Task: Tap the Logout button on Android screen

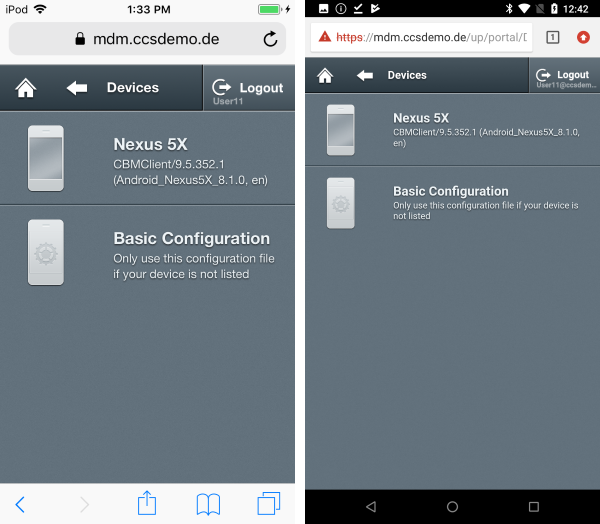Action: tap(564, 75)
